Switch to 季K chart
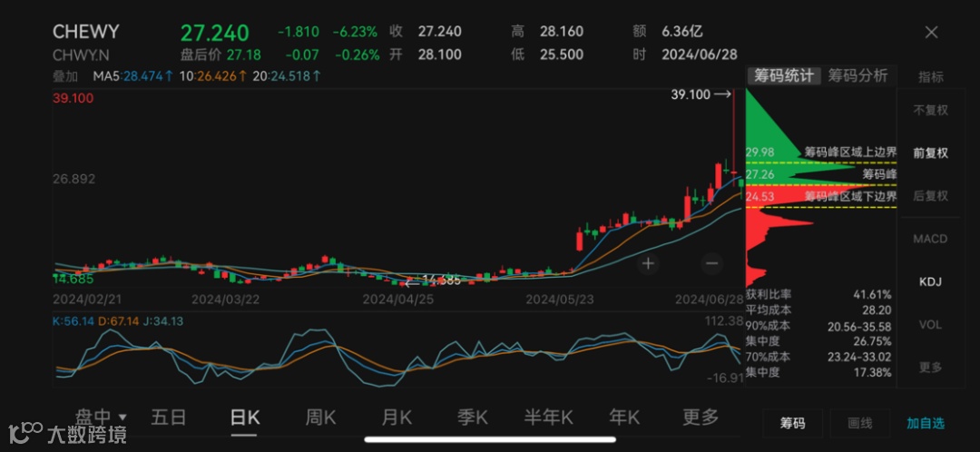 (x=473, y=417)
